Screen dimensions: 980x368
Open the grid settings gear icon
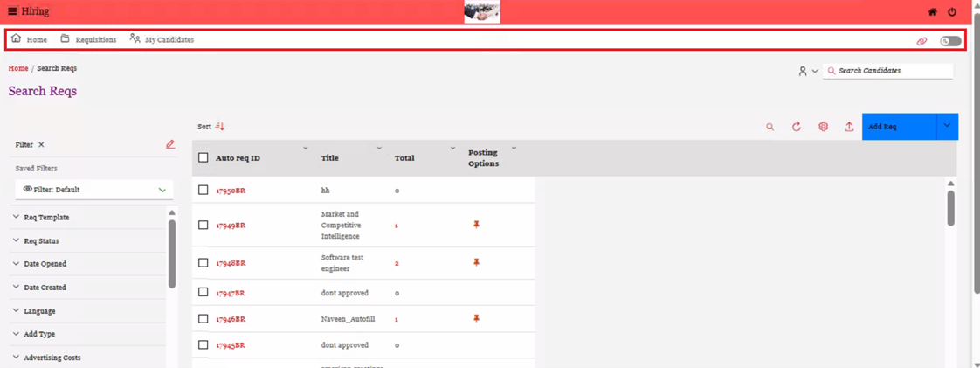[823, 127]
